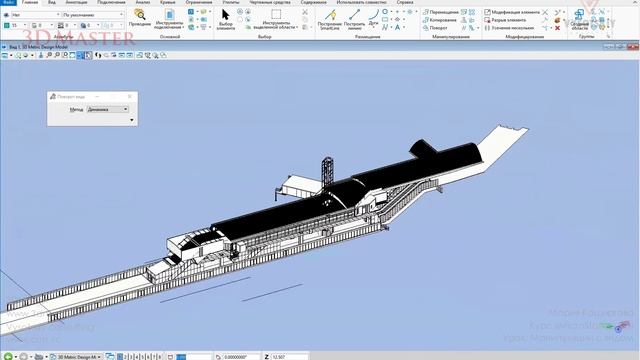Click the green active color swatch

point(7,25)
